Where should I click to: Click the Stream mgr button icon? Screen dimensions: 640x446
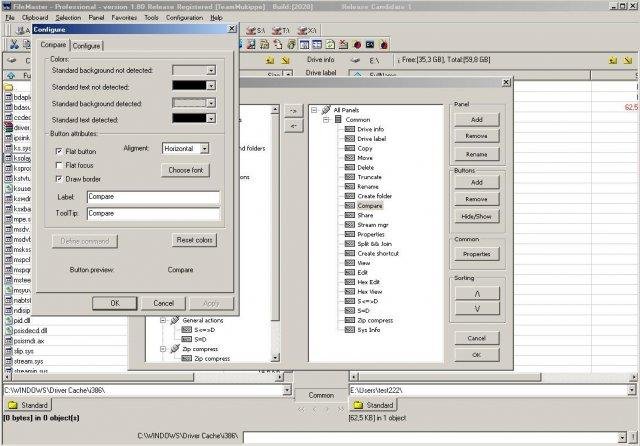[x=351, y=223]
